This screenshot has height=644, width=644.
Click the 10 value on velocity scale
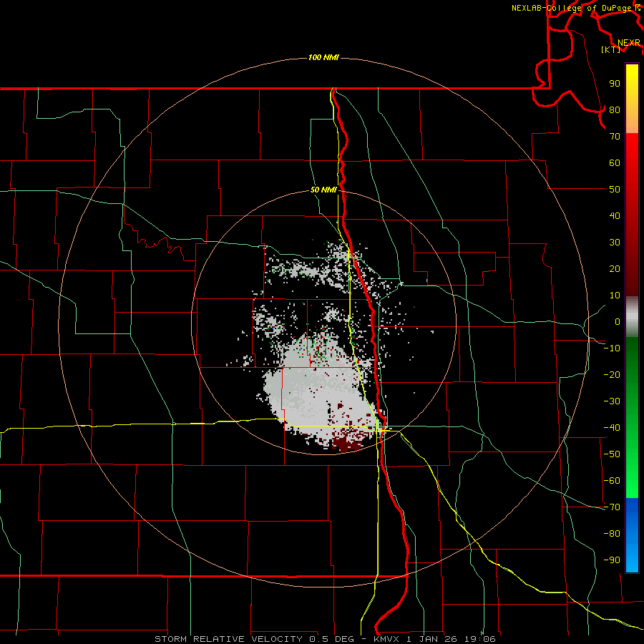click(x=615, y=296)
